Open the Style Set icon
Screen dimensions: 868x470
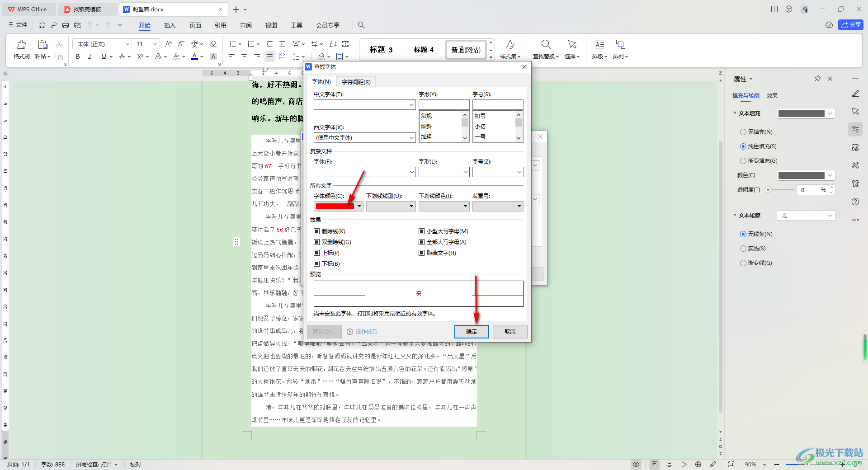[510, 44]
